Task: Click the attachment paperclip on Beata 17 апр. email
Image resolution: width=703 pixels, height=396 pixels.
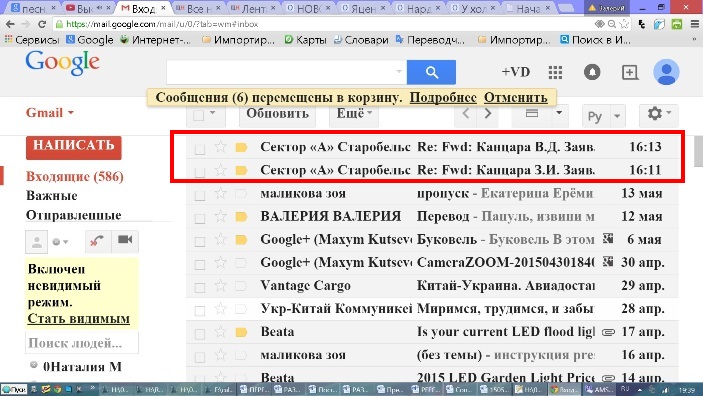Action: [x=608, y=332]
